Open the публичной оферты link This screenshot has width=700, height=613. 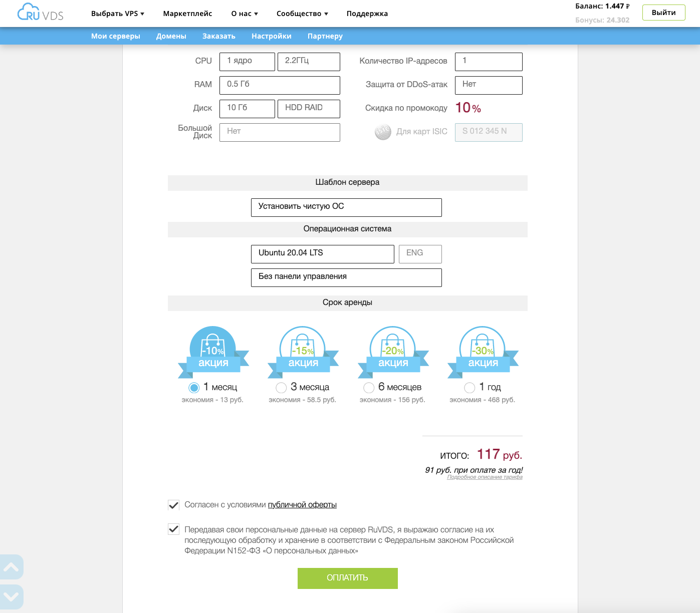(302, 505)
